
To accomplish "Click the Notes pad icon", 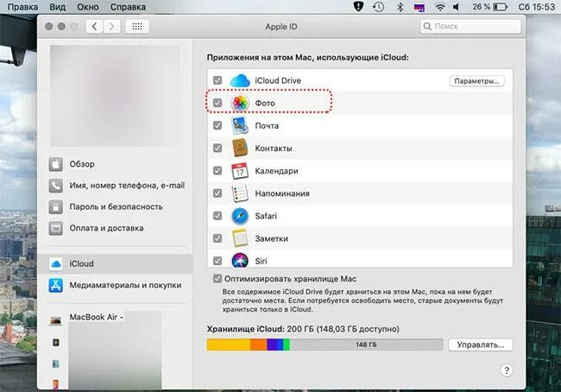I will [240, 238].
